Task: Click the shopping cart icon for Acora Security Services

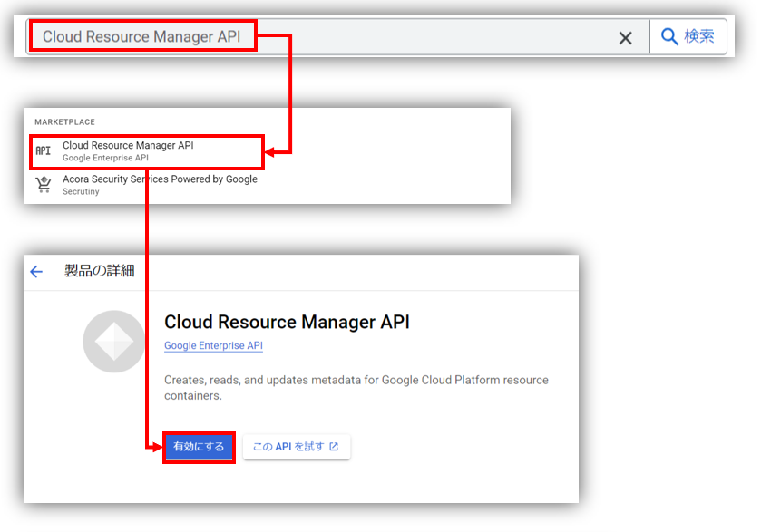Action: coord(43,183)
